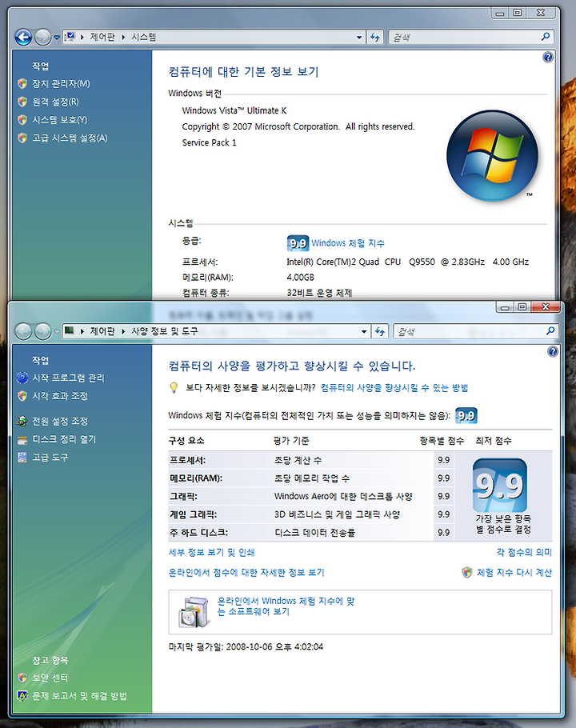576x728 pixels.
Task: Click shield icon beside 원격 설정(R)
Action: point(22,102)
